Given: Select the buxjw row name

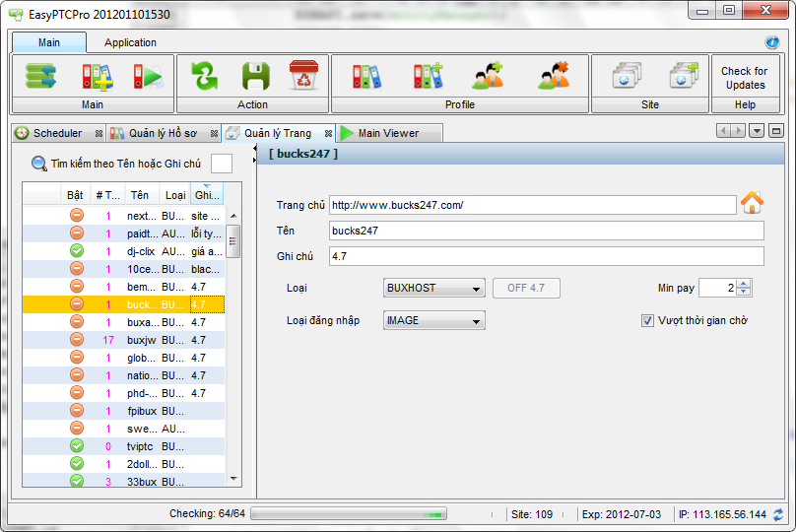Looking at the screenshot, I should click(141, 340).
